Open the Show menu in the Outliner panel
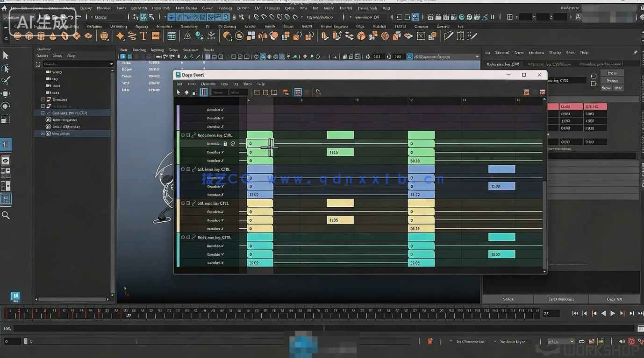Screen dimensions: 644x358 pos(57,56)
